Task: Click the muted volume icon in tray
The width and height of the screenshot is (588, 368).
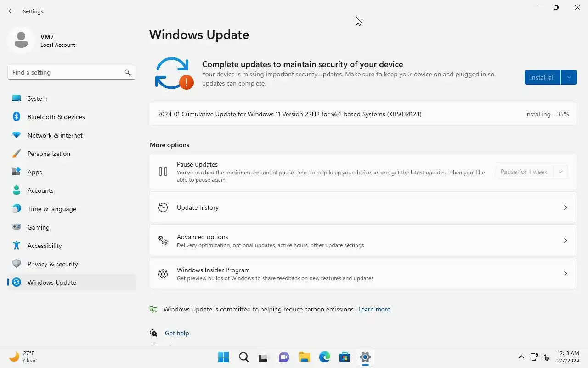Action: [x=546, y=357]
